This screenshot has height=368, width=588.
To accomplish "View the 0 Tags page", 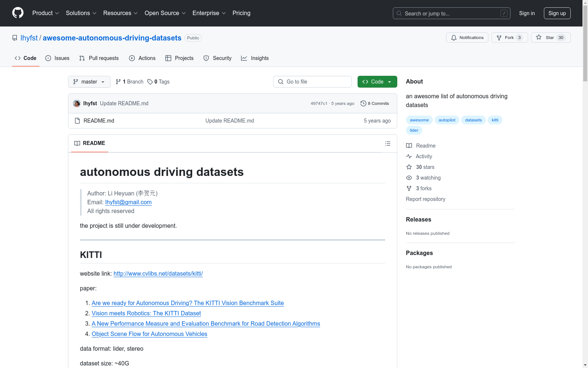I will coord(158,82).
